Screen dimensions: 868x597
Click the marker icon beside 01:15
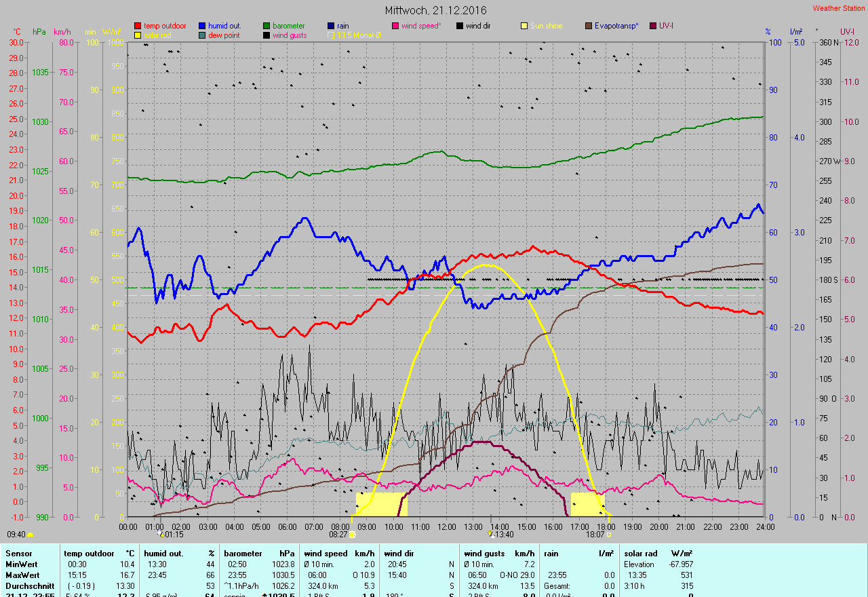(x=161, y=535)
